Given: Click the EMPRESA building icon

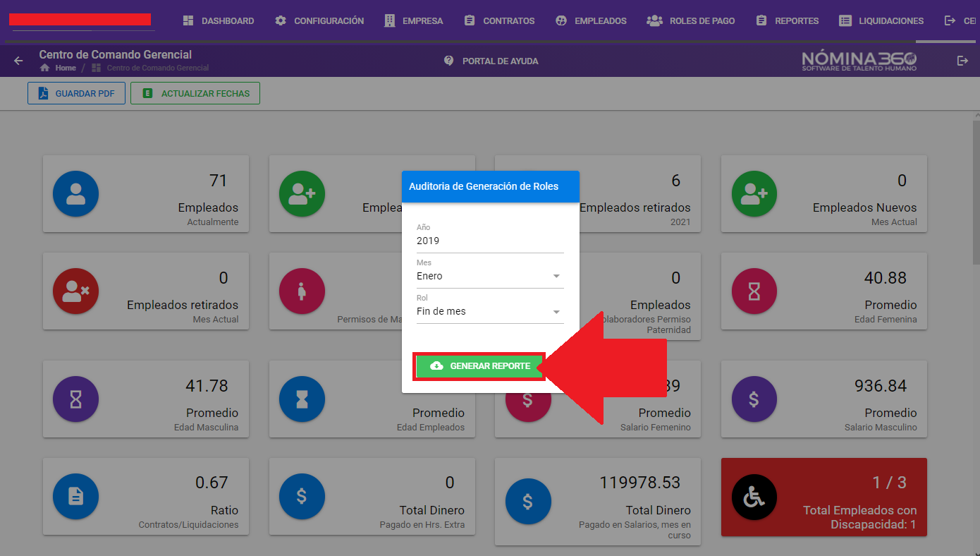Looking at the screenshot, I should click(390, 20).
